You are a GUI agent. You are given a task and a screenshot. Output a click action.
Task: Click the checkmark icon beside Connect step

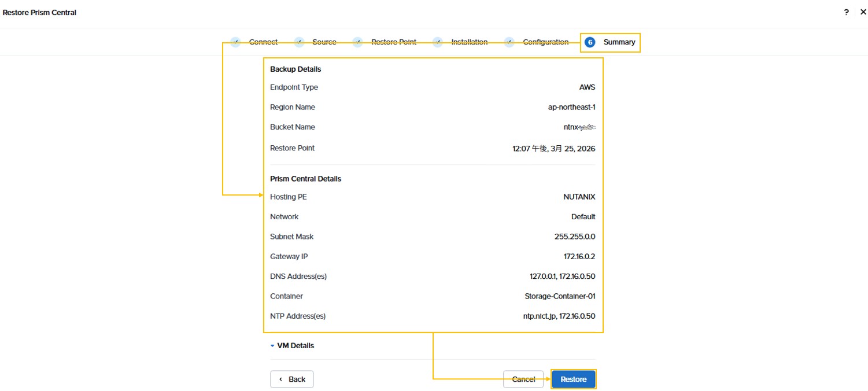(x=235, y=42)
